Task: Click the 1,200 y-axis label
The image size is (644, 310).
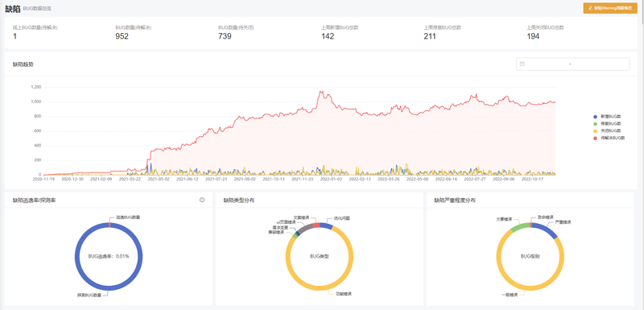Action: [x=36, y=87]
